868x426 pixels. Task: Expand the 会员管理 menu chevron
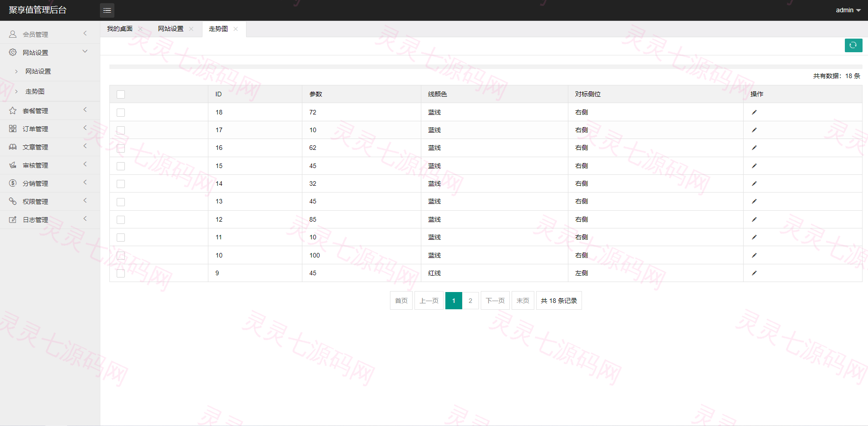pos(85,34)
